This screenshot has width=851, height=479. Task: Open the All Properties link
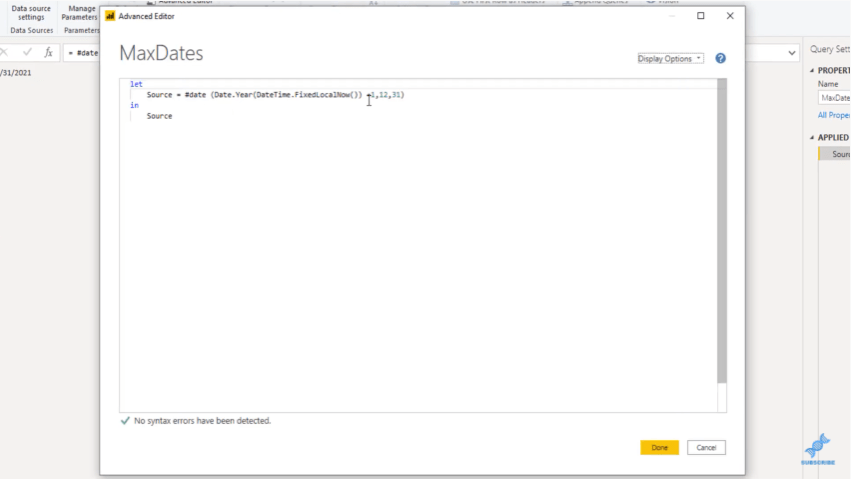click(x=834, y=115)
